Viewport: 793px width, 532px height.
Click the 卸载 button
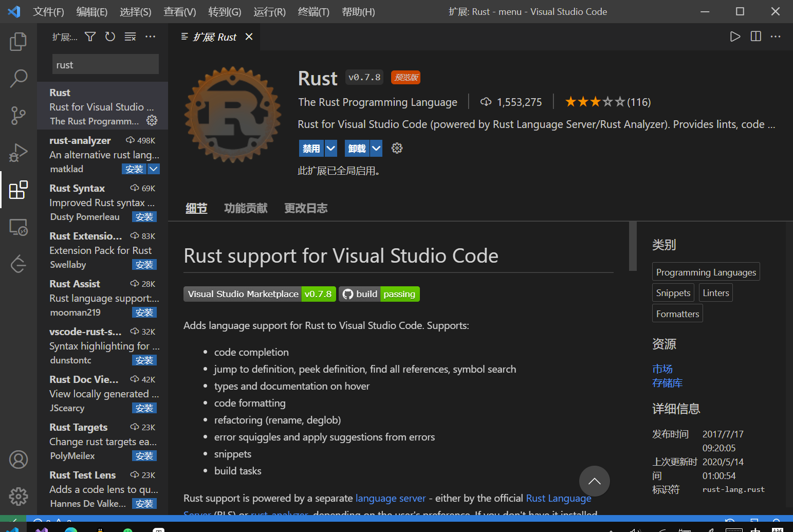[357, 149]
